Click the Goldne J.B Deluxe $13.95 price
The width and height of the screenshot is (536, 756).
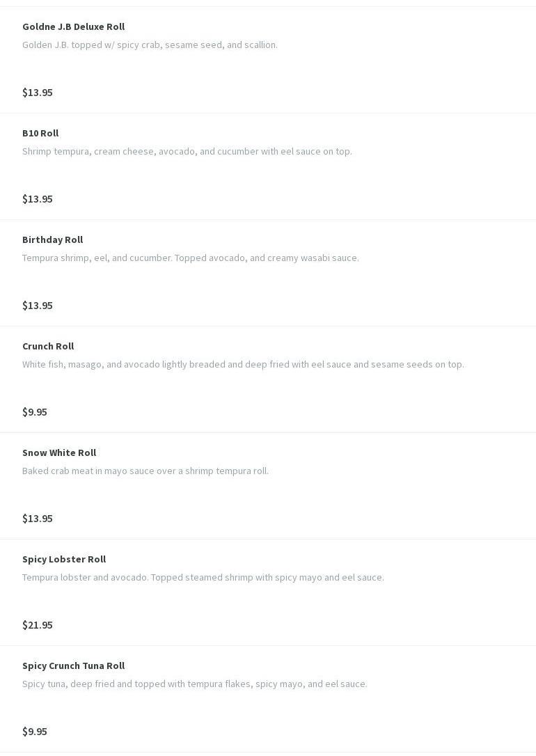[x=38, y=93]
